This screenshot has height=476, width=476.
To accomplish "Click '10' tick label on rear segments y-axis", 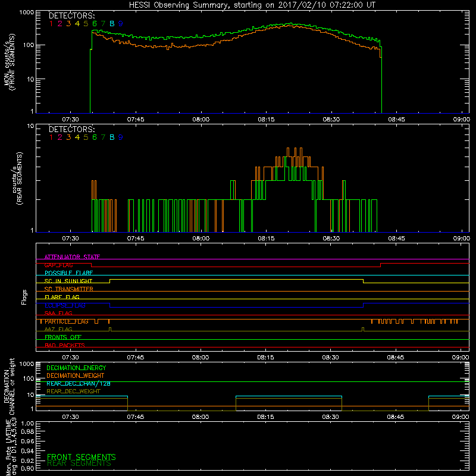I will point(31,126).
